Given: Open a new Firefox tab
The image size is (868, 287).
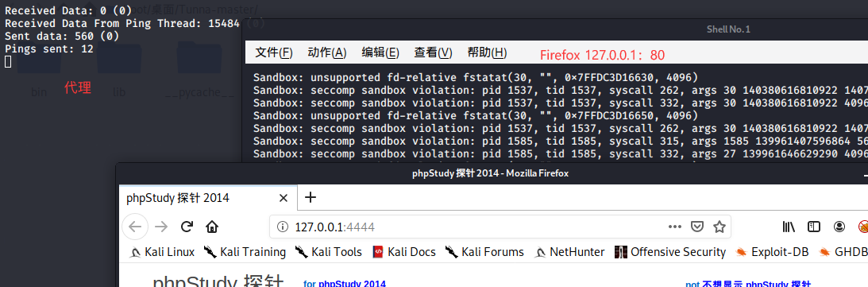Looking at the screenshot, I should (x=311, y=197).
